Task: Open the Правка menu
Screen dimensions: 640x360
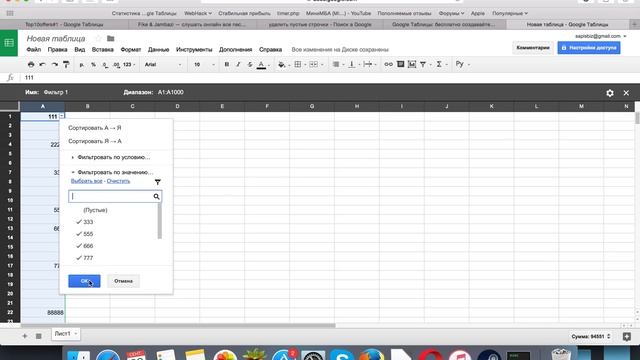Action: coord(58,49)
